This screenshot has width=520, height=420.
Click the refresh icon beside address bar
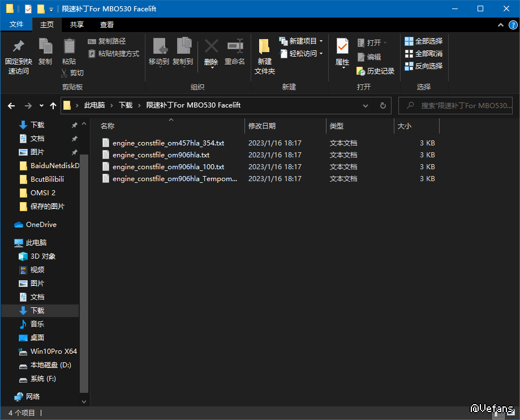pos(383,105)
